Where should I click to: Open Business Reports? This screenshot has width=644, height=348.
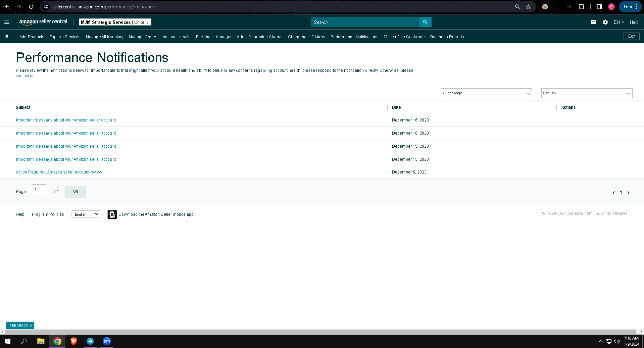[447, 37]
